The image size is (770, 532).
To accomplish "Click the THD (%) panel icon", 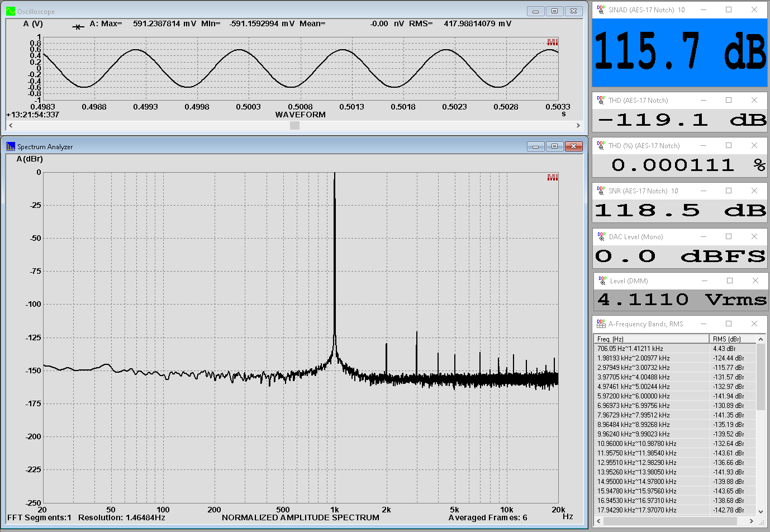I will coord(601,145).
